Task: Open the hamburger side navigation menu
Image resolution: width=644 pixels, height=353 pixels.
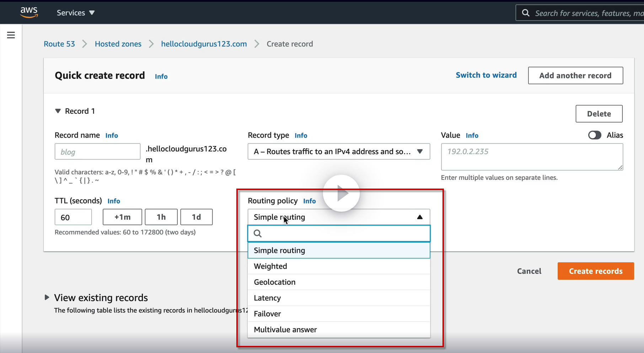Action: coord(11,35)
